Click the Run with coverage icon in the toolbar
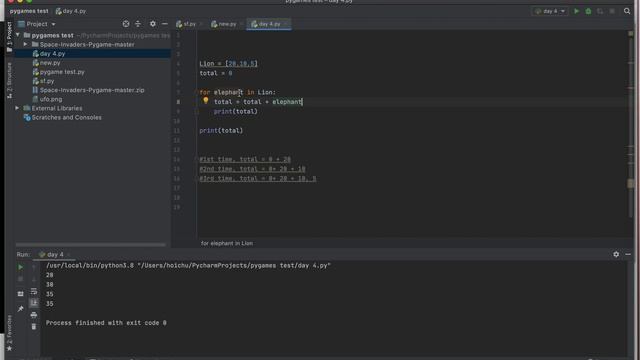640x360 pixels. (600, 11)
